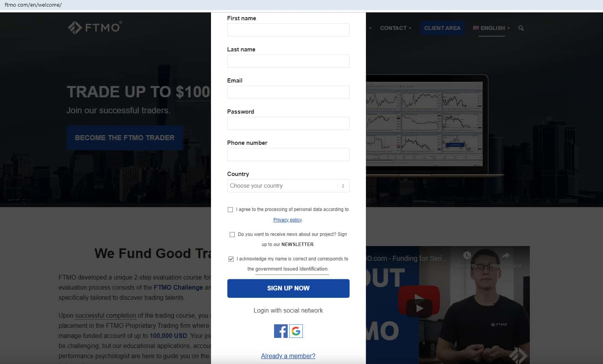Sign in with Google icon
This screenshot has height=364, width=603.
coord(296,331)
